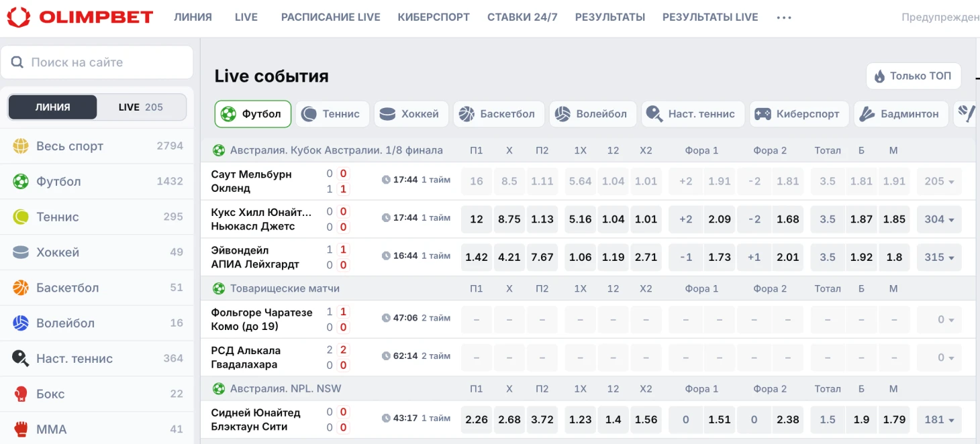Click the MMA glove icon in sidebar
Image resolution: width=980 pixels, height=444 pixels.
coord(21,430)
